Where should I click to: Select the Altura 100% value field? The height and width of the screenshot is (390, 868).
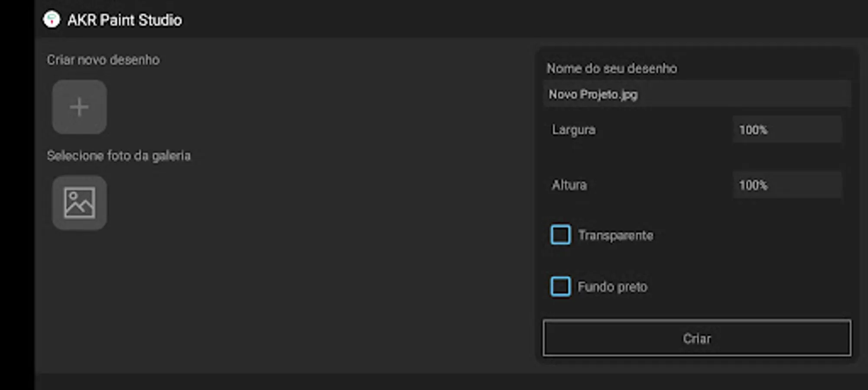tap(787, 185)
